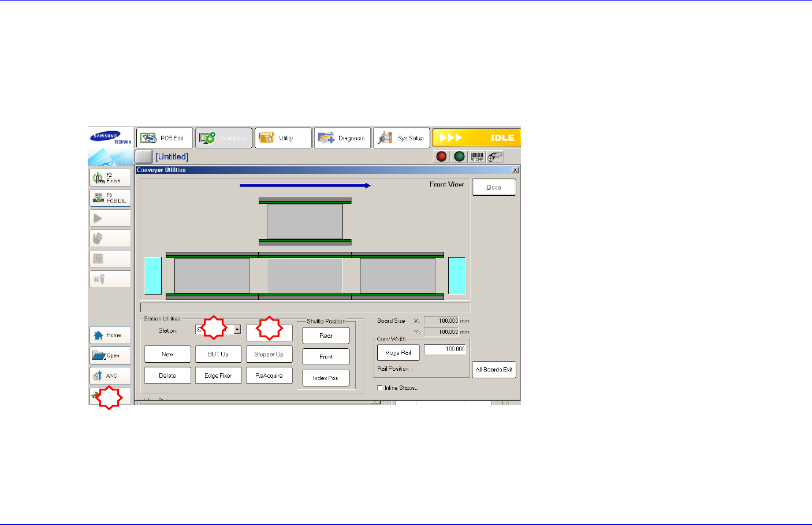Click the greyed-out play arrow button
The width and height of the screenshot is (812, 525).
click(x=110, y=218)
